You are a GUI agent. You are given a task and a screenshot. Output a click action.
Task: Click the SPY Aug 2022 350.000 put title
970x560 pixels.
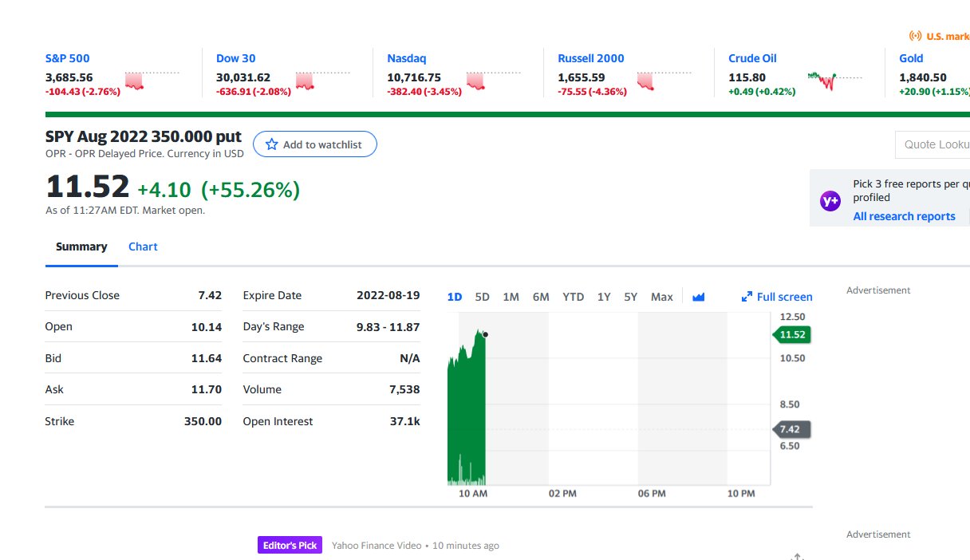tap(144, 136)
